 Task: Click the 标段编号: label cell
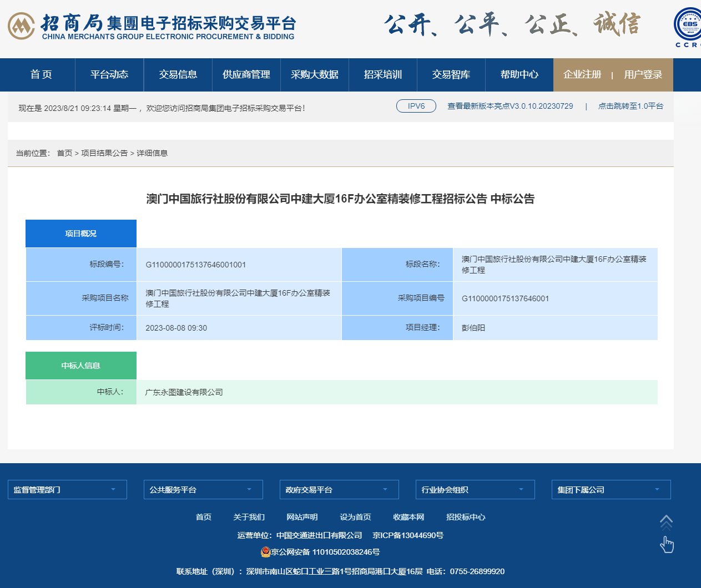[81, 265]
